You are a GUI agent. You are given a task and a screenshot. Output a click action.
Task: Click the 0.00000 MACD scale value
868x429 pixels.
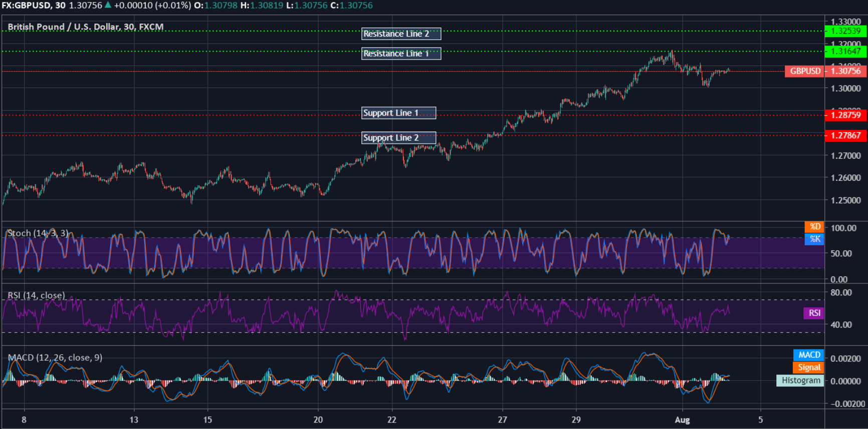click(x=845, y=381)
